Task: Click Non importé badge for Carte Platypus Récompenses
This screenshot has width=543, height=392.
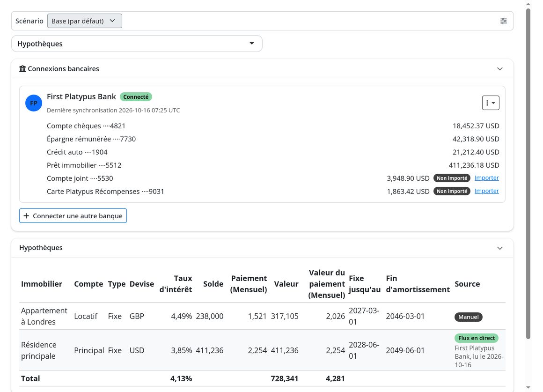Action: [x=452, y=192]
